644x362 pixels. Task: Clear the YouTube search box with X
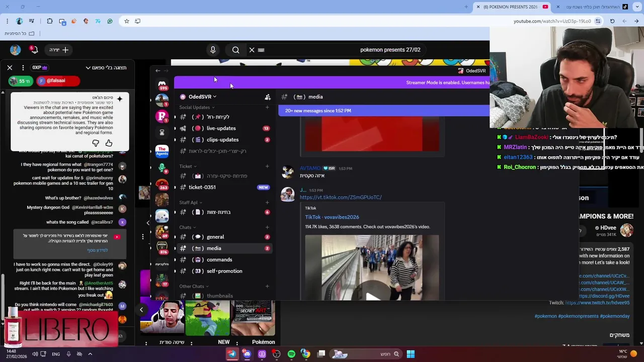[252, 50]
